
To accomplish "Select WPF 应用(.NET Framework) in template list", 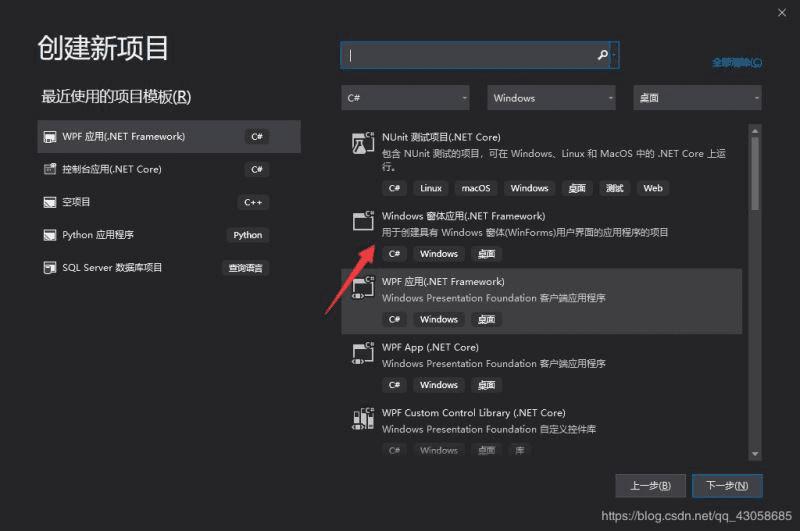I will click(541, 301).
